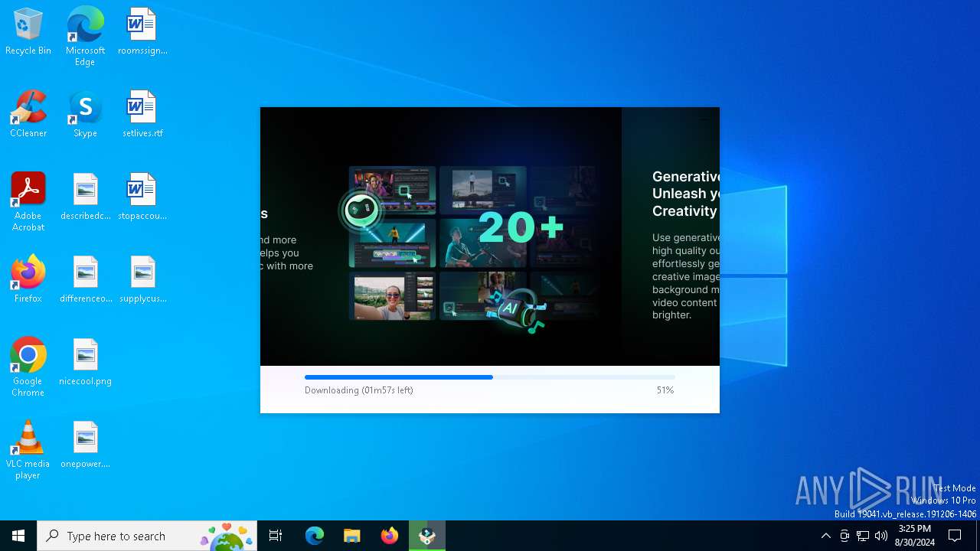Image resolution: width=980 pixels, height=551 pixels.
Task: Open the volume control tray icon
Action: point(881,536)
